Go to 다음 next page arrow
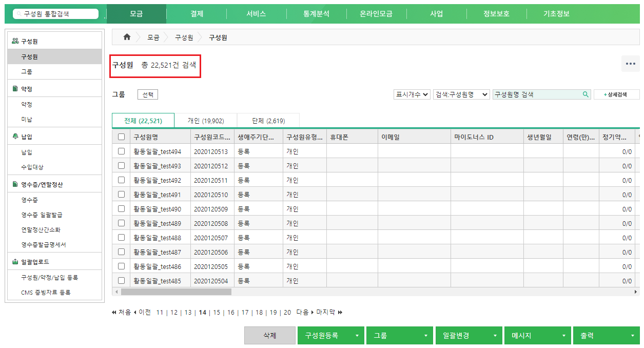644x348 pixels. point(313,312)
